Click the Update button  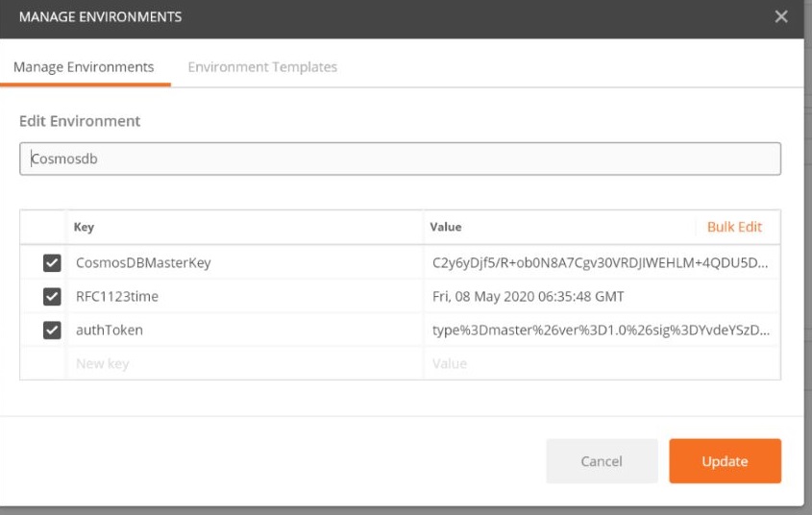725,460
